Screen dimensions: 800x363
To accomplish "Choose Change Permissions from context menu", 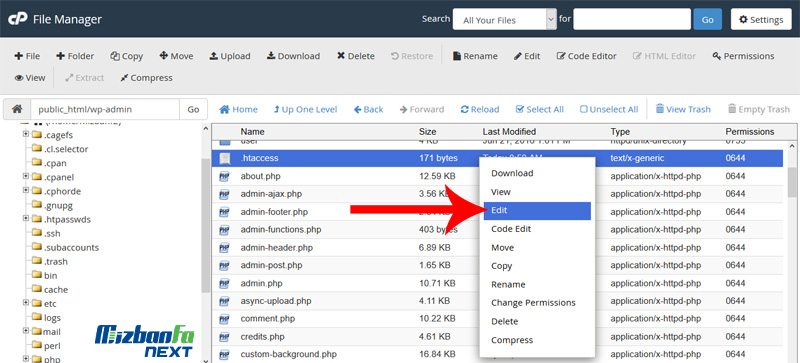I will [537, 303].
